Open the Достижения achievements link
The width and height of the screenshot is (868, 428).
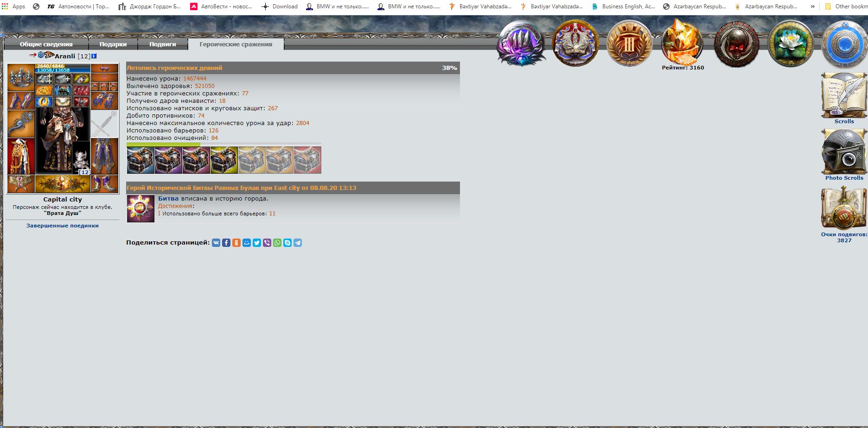point(175,206)
